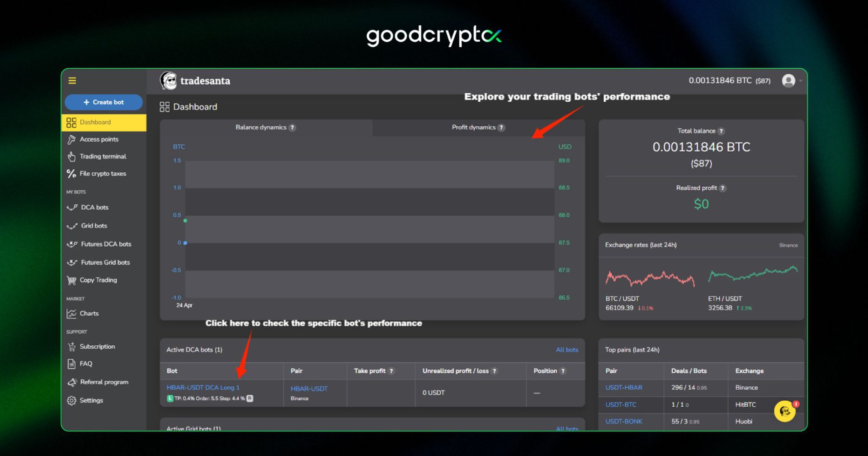Click the Subscription basket icon

click(71, 347)
